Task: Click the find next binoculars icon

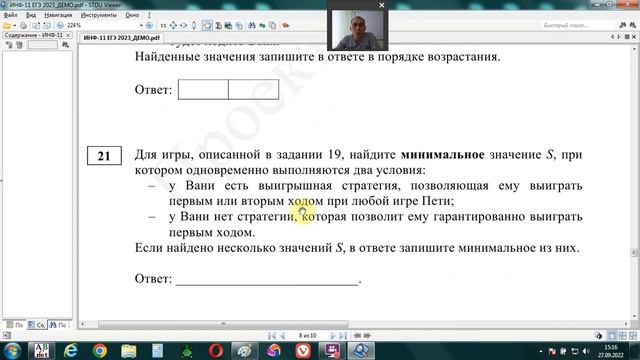Action: [633, 25]
